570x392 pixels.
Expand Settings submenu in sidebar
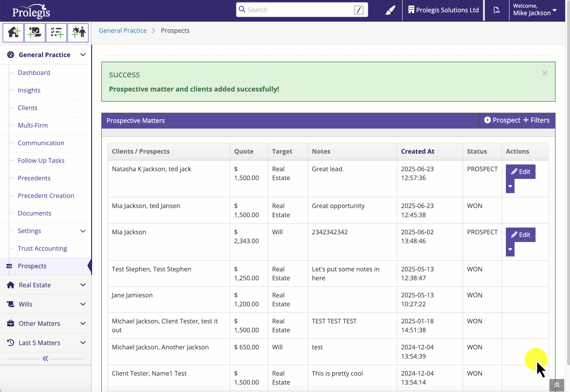tap(83, 231)
